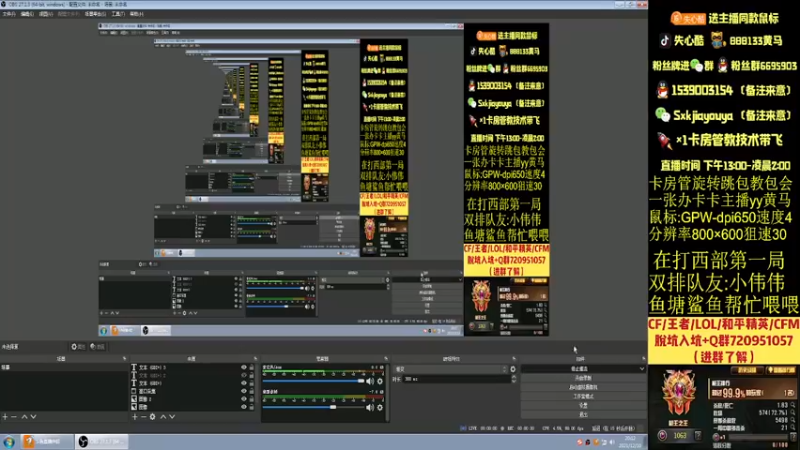
Task: Start the Virtual Camera
Action: point(583,387)
